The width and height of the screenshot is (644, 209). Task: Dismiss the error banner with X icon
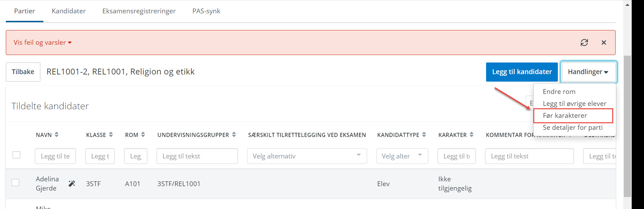click(x=604, y=43)
